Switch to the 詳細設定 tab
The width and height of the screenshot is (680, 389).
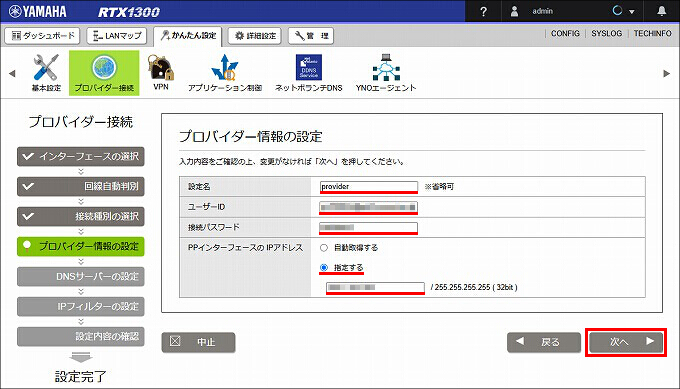255,36
